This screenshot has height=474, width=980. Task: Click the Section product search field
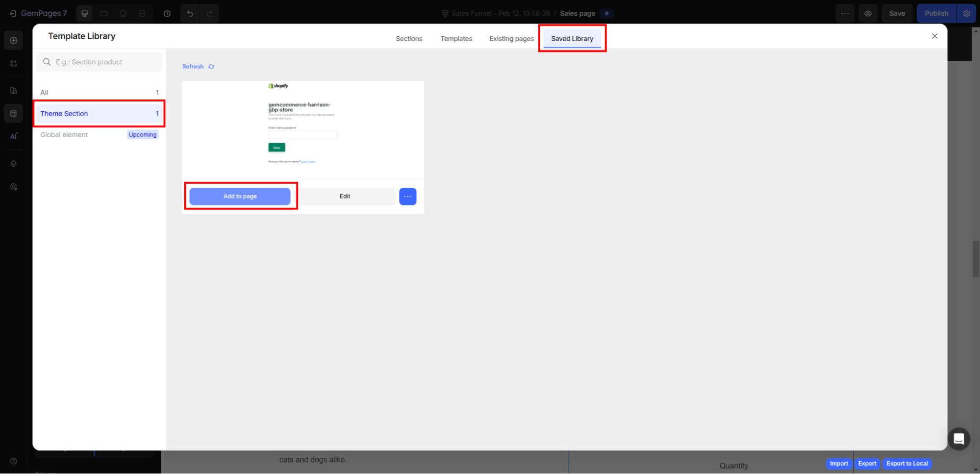[x=99, y=62]
